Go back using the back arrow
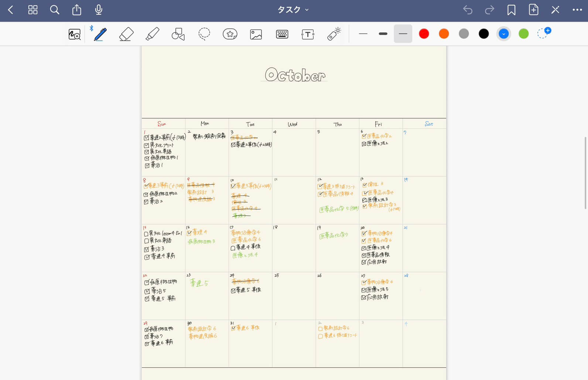Image resolution: width=588 pixels, height=380 pixels. coord(11,10)
